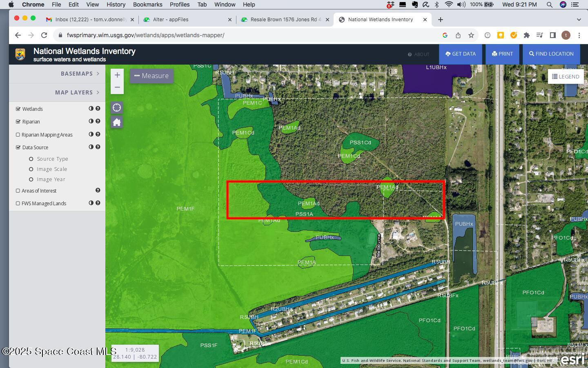Open the ABOUT link in header
588x368 pixels.
pyautogui.click(x=419, y=54)
